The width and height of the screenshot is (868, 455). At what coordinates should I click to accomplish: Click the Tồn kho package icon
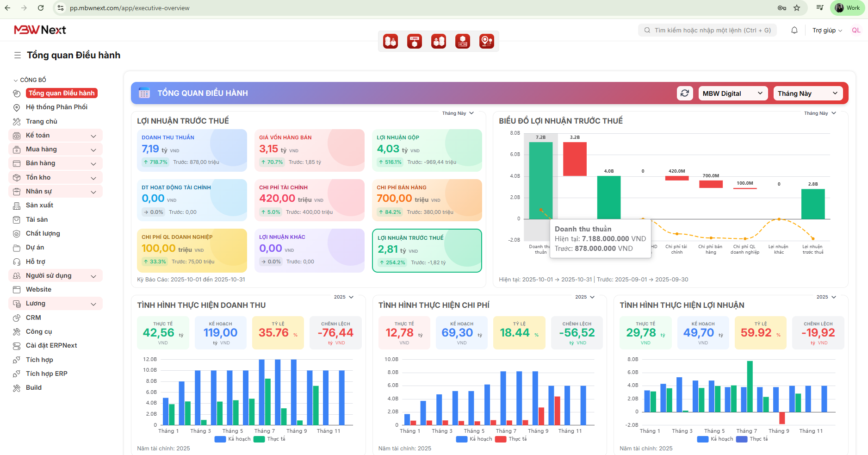17,178
